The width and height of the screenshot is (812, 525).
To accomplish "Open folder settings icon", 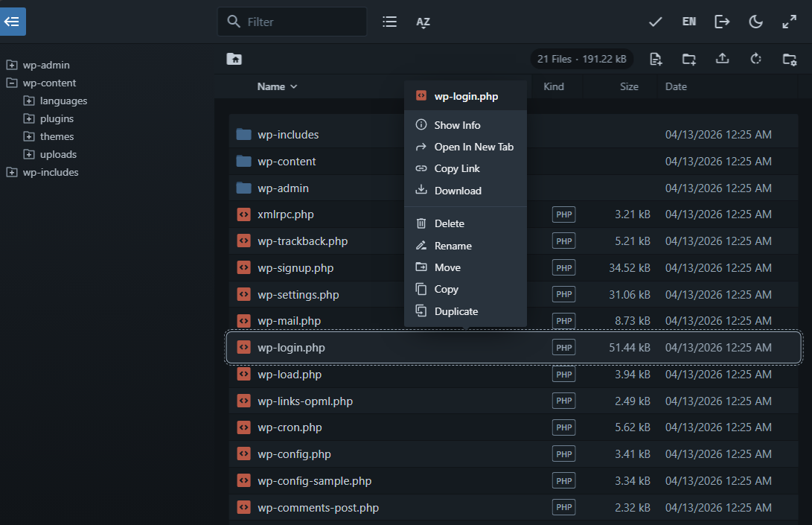I will point(789,59).
